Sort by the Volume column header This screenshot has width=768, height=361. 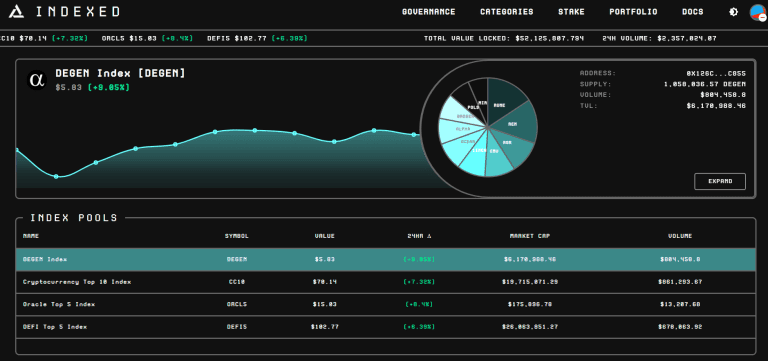[680, 236]
